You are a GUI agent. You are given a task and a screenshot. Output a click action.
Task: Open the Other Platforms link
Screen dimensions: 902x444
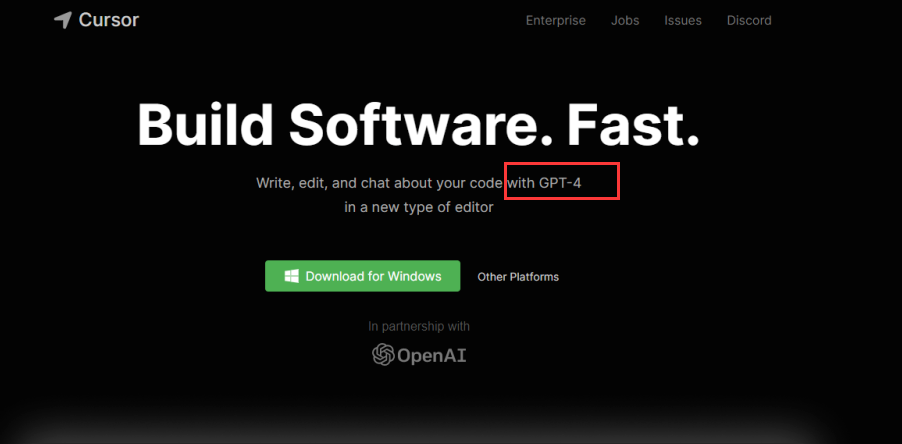[x=518, y=277]
